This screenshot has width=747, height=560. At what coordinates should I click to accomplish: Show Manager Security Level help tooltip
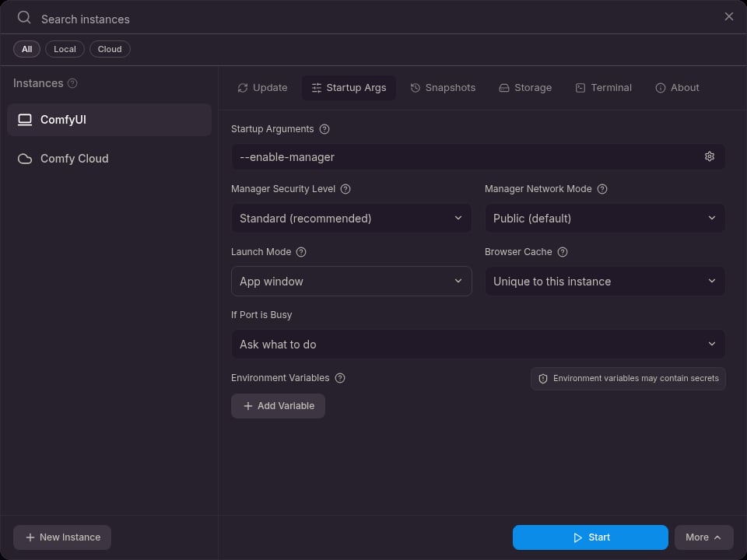click(x=345, y=189)
